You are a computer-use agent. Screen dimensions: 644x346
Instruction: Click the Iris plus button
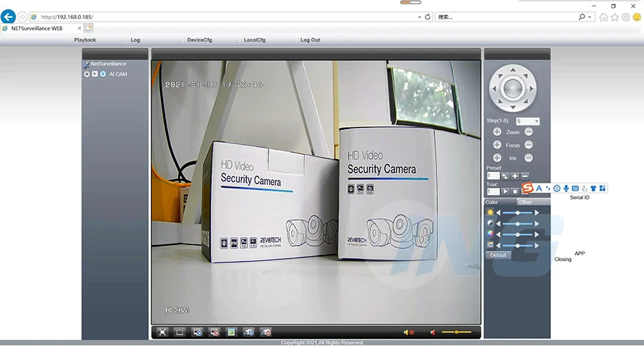point(497,158)
